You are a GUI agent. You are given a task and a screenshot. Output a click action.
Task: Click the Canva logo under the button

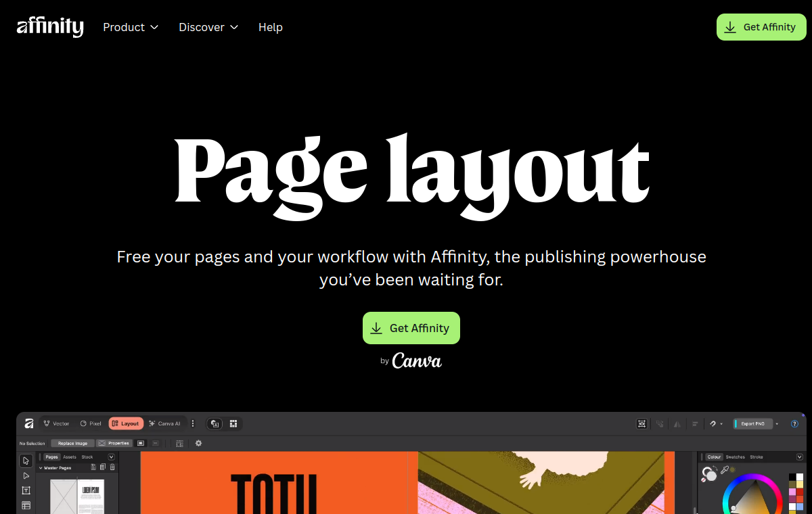pos(417,361)
